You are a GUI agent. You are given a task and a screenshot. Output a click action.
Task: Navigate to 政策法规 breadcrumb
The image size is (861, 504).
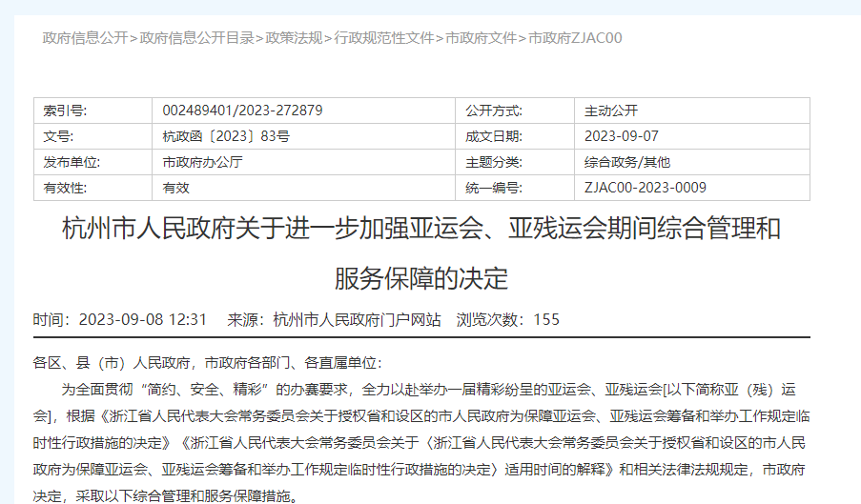point(294,38)
